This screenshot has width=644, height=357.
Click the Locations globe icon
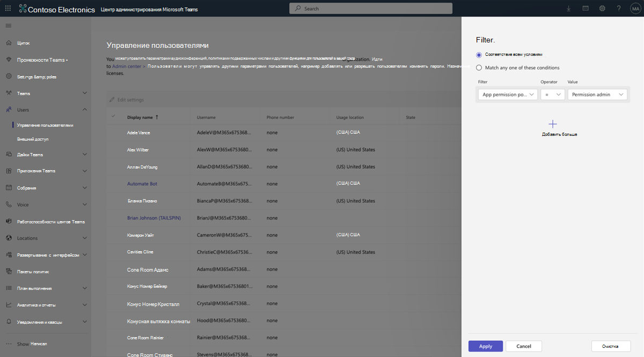(x=9, y=238)
